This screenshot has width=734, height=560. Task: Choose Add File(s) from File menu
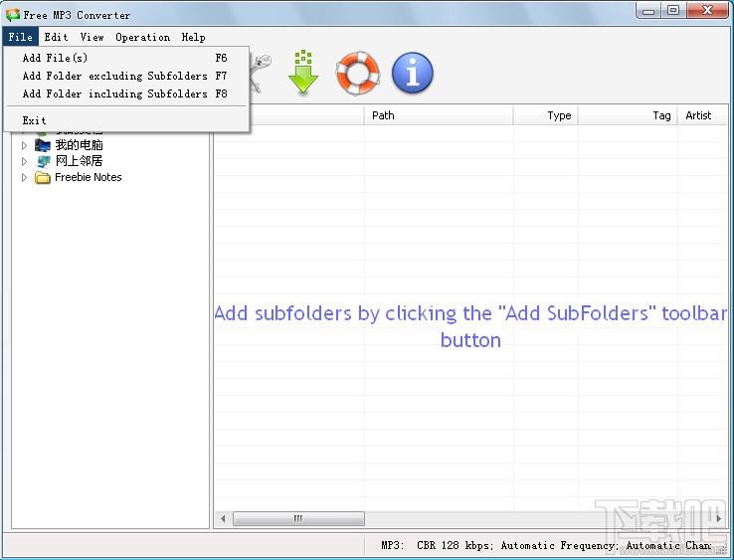[x=125, y=58]
